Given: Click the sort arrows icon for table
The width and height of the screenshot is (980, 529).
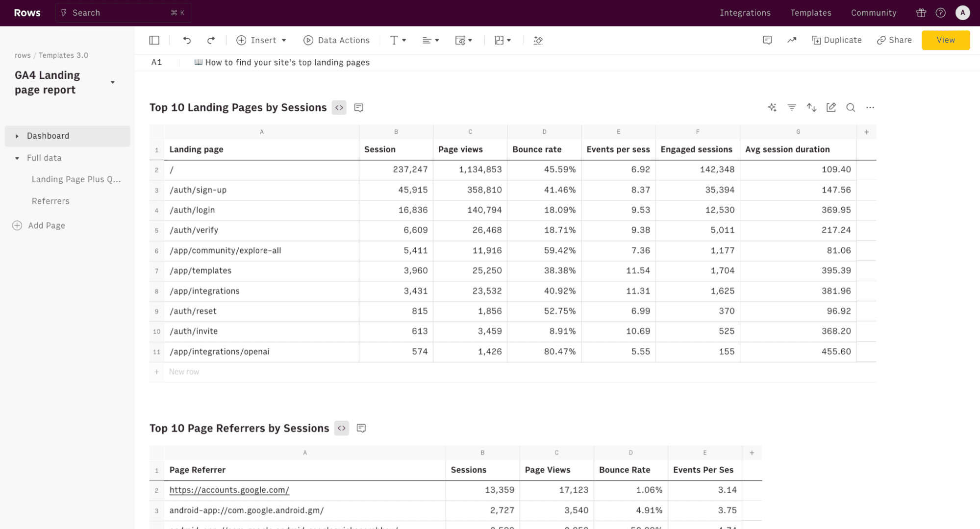Looking at the screenshot, I should [x=811, y=107].
